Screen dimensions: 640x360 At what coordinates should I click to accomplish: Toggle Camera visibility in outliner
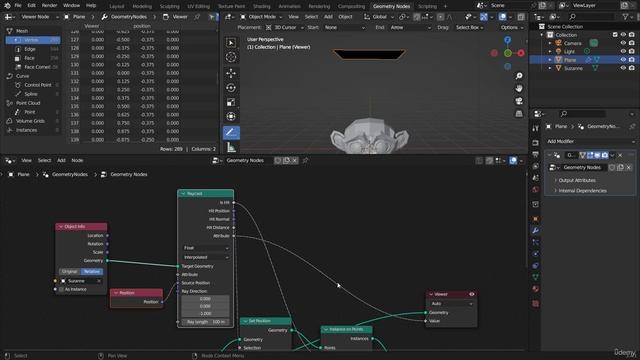[x=623, y=43]
